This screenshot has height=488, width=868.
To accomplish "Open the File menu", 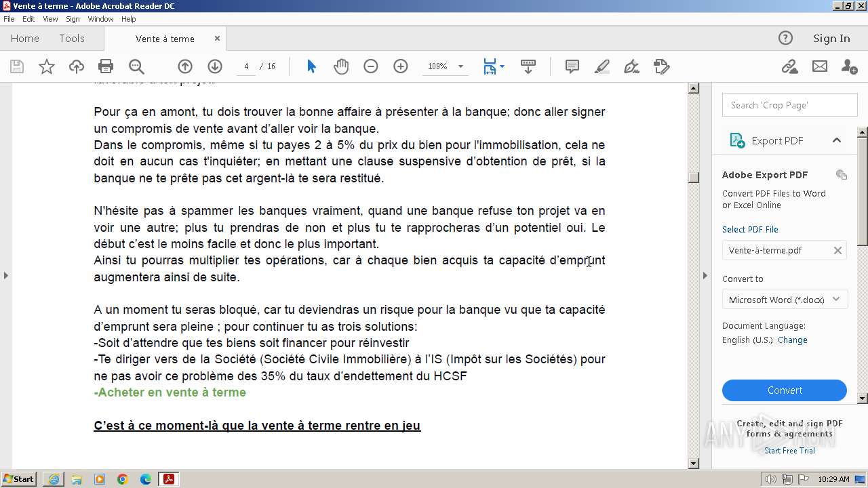I will [9, 19].
